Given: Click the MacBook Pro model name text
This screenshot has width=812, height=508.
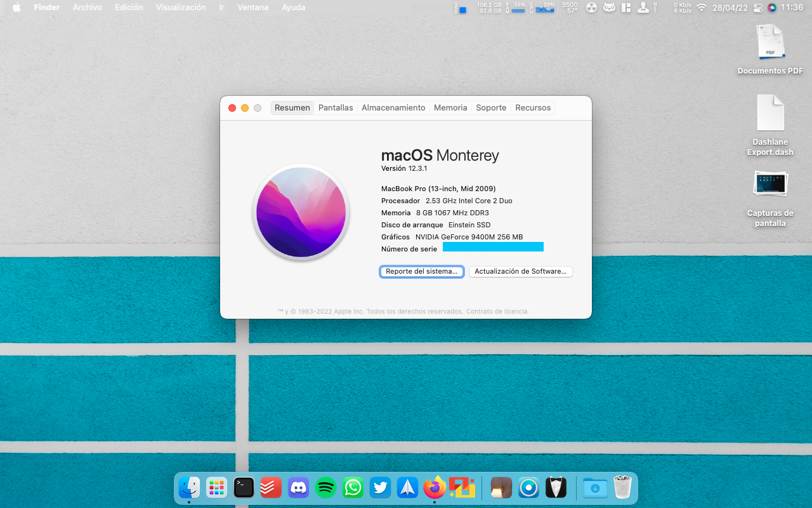Looking at the screenshot, I should pos(438,189).
